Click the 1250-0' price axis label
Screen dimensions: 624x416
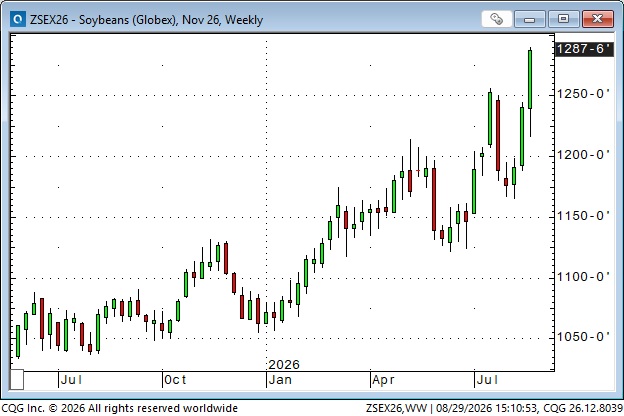click(x=583, y=94)
